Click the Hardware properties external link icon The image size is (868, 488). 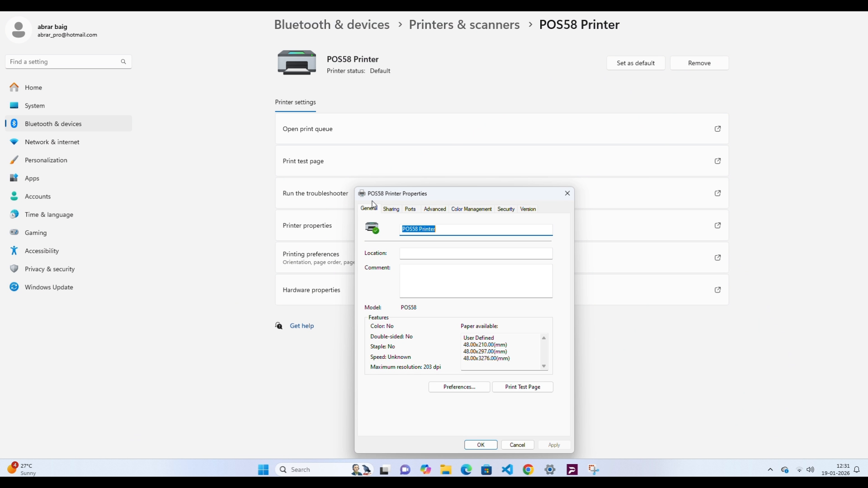click(x=717, y=290)
